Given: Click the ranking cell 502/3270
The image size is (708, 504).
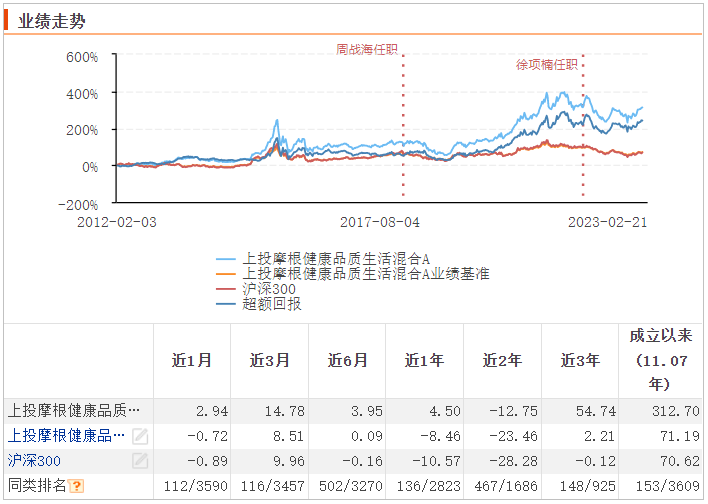Looking at the screenshot, I should [351, 486].
